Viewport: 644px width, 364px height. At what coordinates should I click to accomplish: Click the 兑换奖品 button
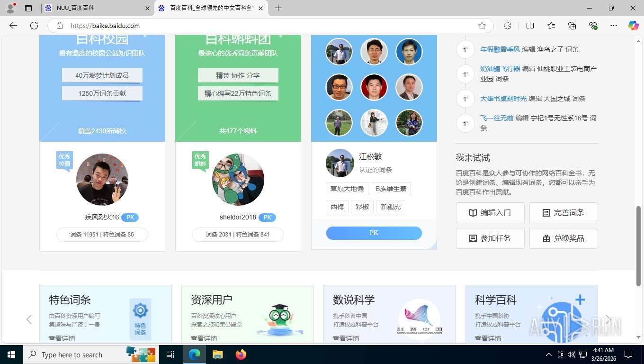tap(563, 238)
